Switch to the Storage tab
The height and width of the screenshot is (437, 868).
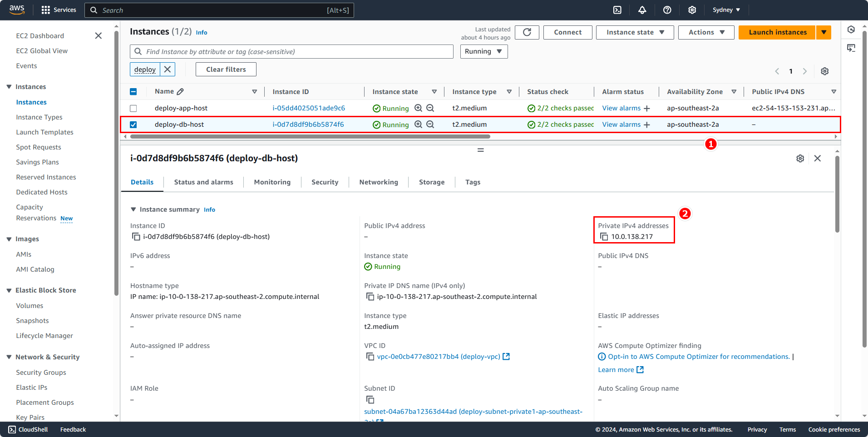(x=432, y=182)
